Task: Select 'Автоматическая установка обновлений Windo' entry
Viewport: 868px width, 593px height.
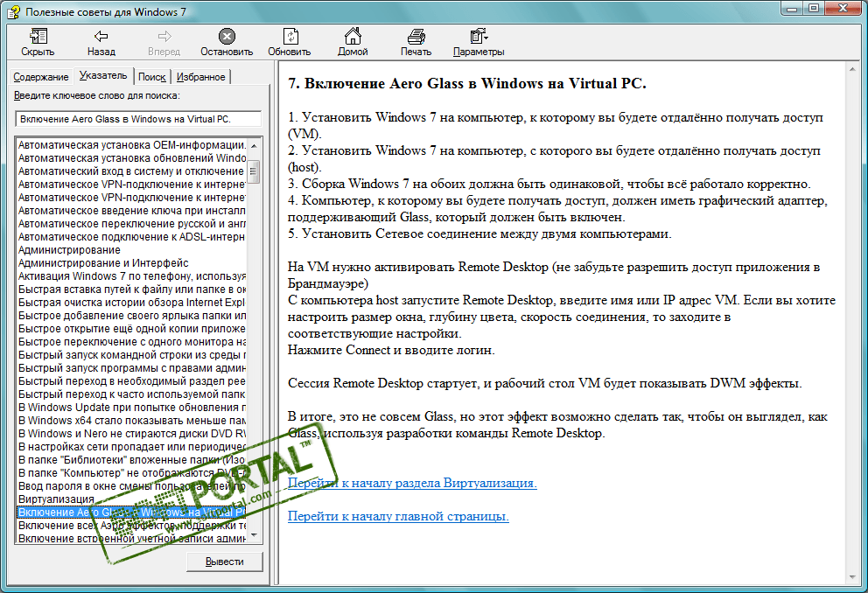Action: [132, 158]
